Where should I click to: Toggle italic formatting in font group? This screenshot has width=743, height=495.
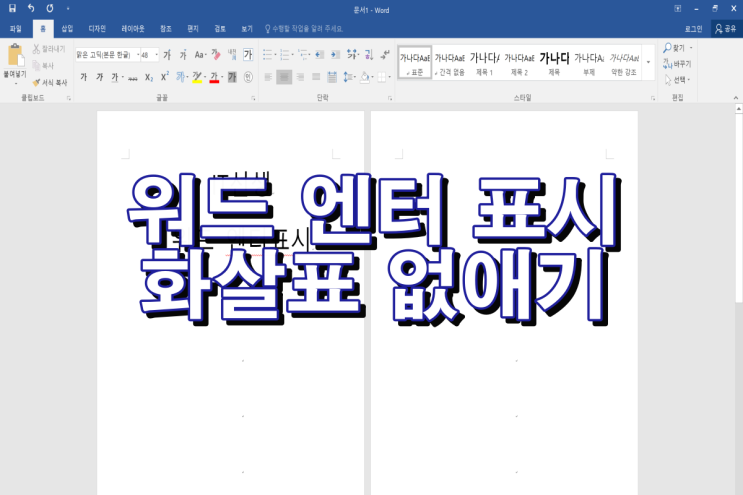99,77
